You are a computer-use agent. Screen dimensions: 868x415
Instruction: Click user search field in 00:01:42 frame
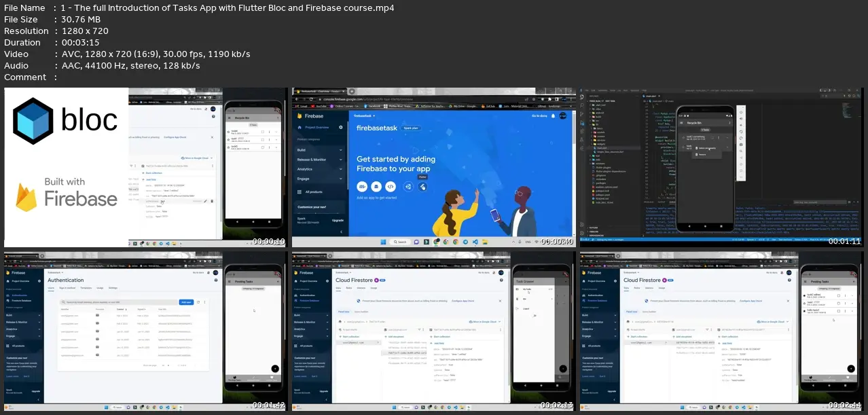(119, 302)
